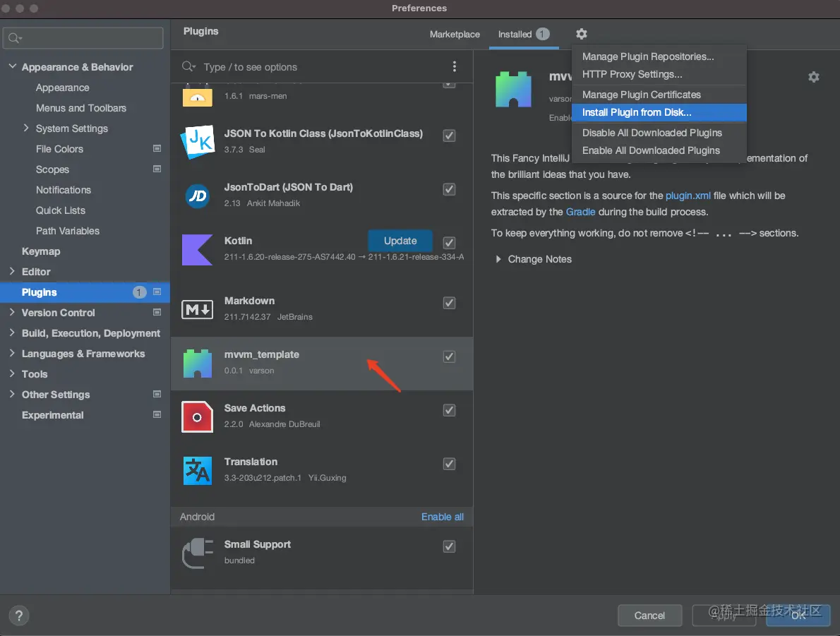Click the Translation plugin icon

tap(197, 471)
